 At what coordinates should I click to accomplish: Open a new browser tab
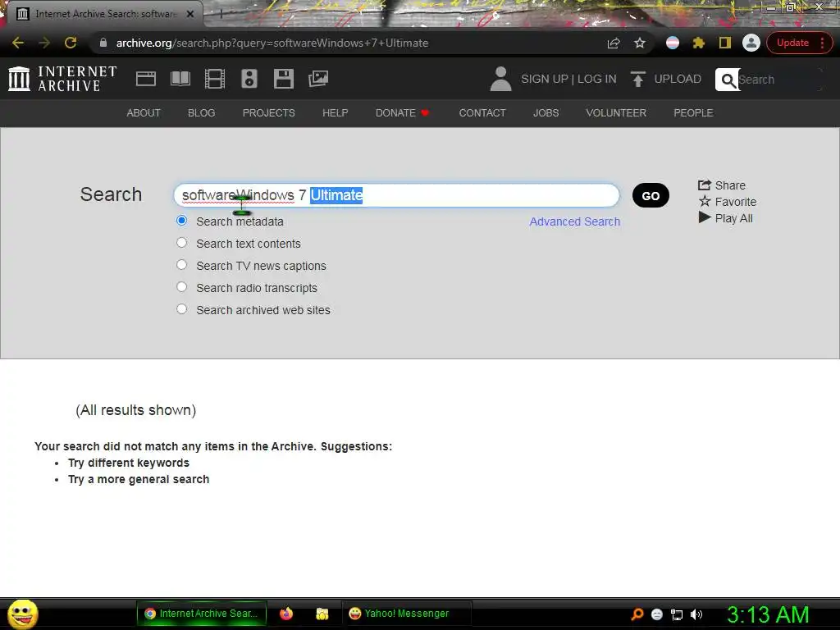(221, 15)
